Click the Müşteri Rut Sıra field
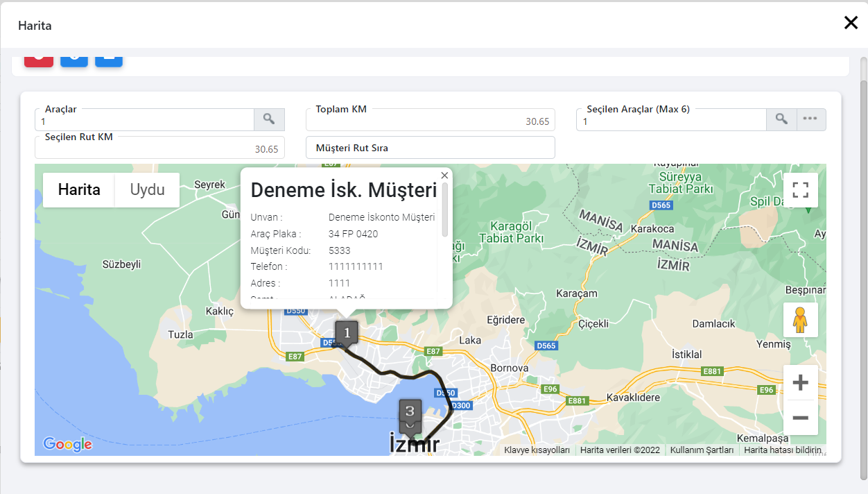Image resolution: width=868 pixels, height=494 pixels. (431, 148)
